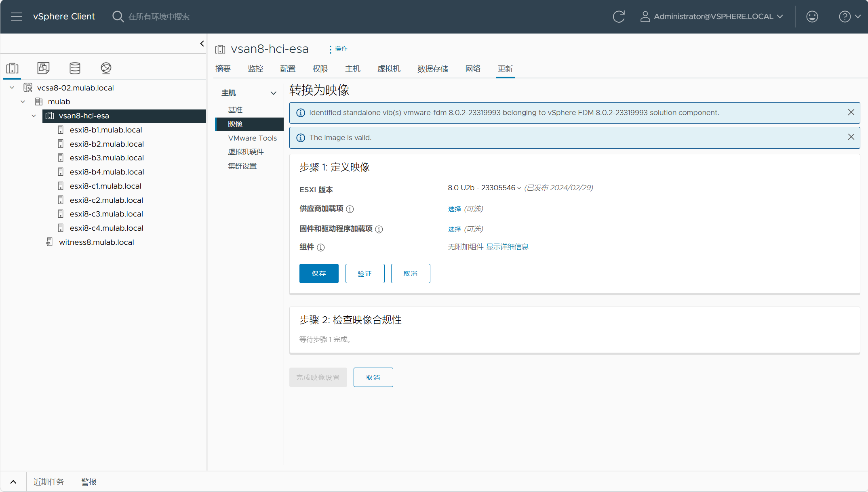This screenshot has width=868, height=492.
Task: Dismiss 'The image is valid' banner
Action: tap(851, 137)
